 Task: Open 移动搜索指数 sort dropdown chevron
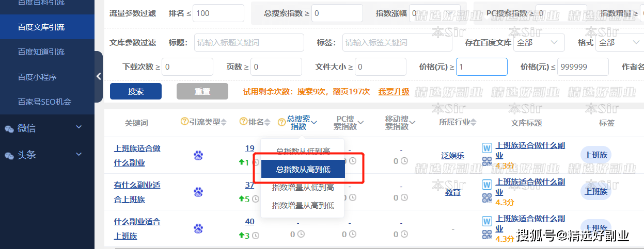(412, 123)
